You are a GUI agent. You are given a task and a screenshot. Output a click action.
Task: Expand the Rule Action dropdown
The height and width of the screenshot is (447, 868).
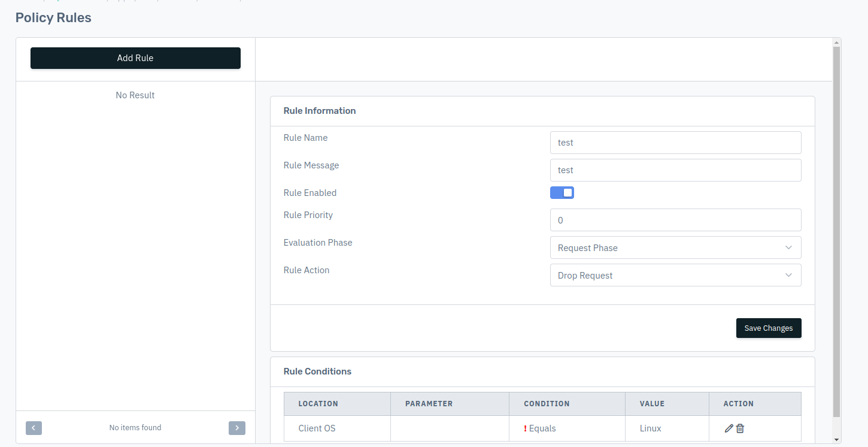point(675,276)
